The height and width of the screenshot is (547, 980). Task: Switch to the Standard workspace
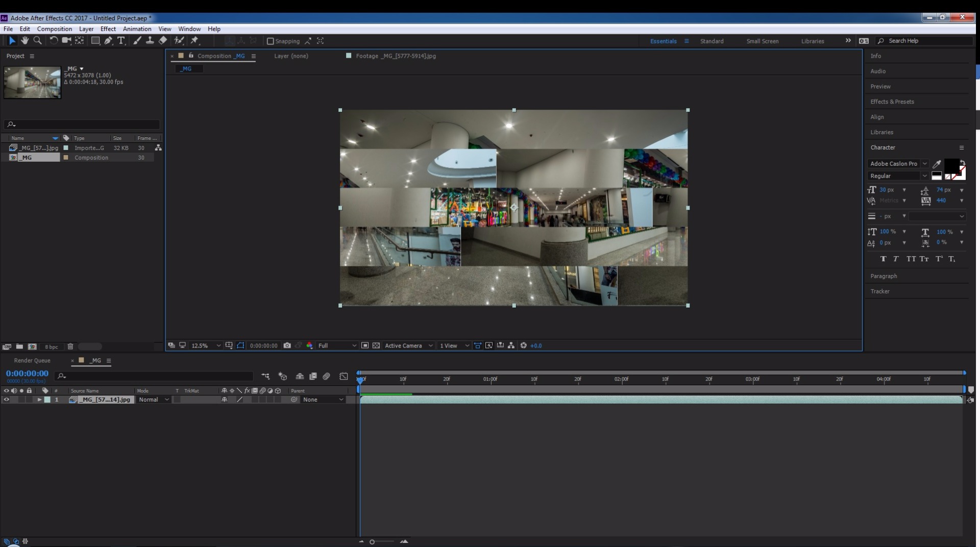(x=712, y=41)
